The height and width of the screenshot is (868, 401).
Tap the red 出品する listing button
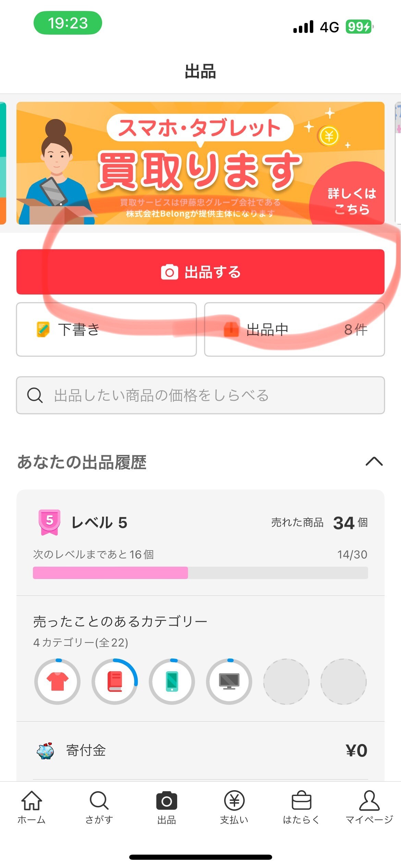(200, 272)
